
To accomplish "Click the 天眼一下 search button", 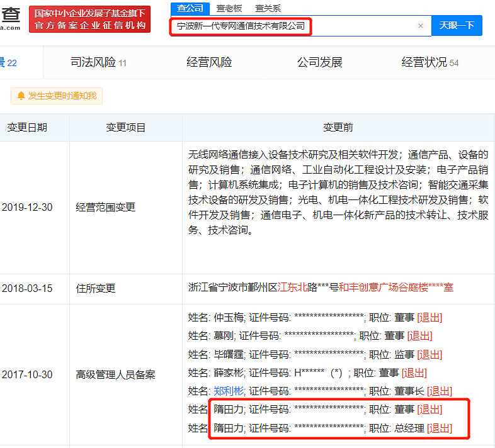I will (x=457, y=25).
